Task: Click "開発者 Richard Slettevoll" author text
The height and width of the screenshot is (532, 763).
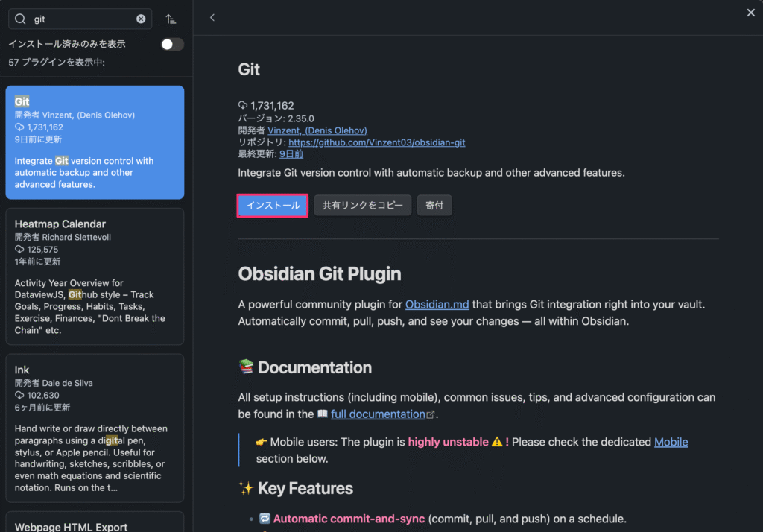Action: click(x=63, y=237)
